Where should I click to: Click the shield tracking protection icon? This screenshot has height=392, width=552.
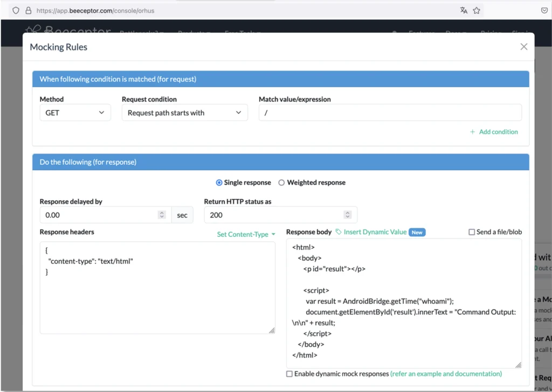click(16, 10)
